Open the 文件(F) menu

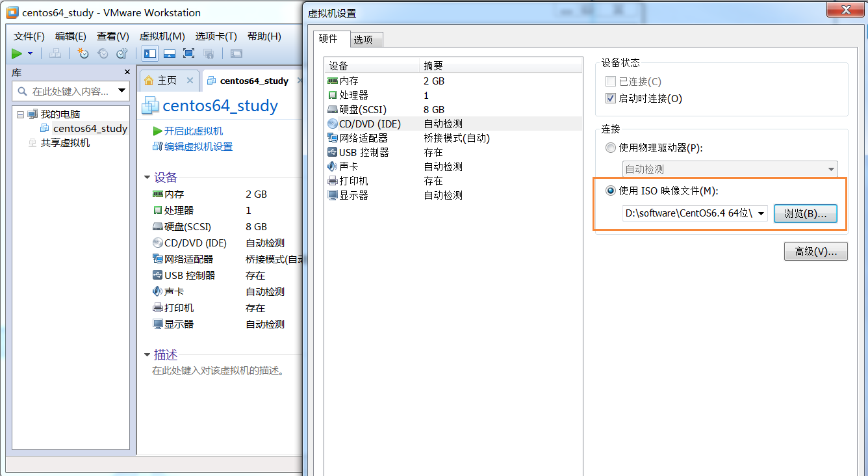29,36
